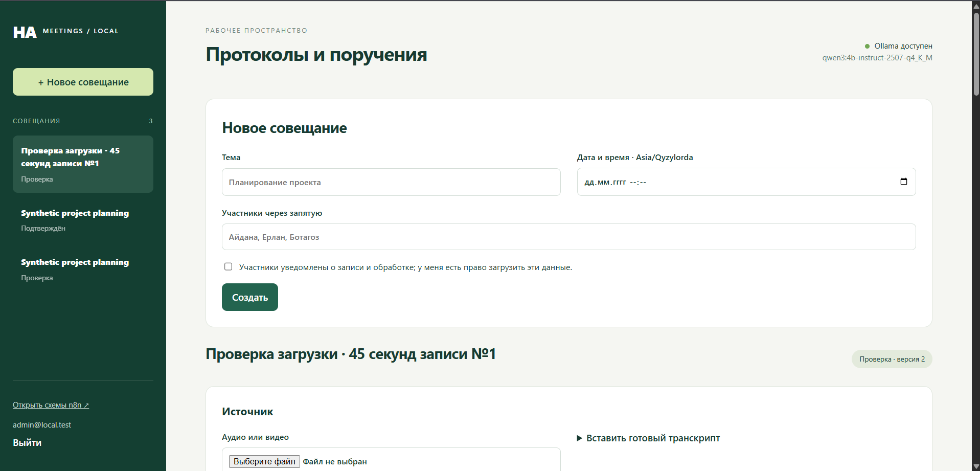Click the 'Аудио или видео' field label
Image resolution: width=980 pixels, height=471 pixels.
pyautogui.click(x=255, y=437)
